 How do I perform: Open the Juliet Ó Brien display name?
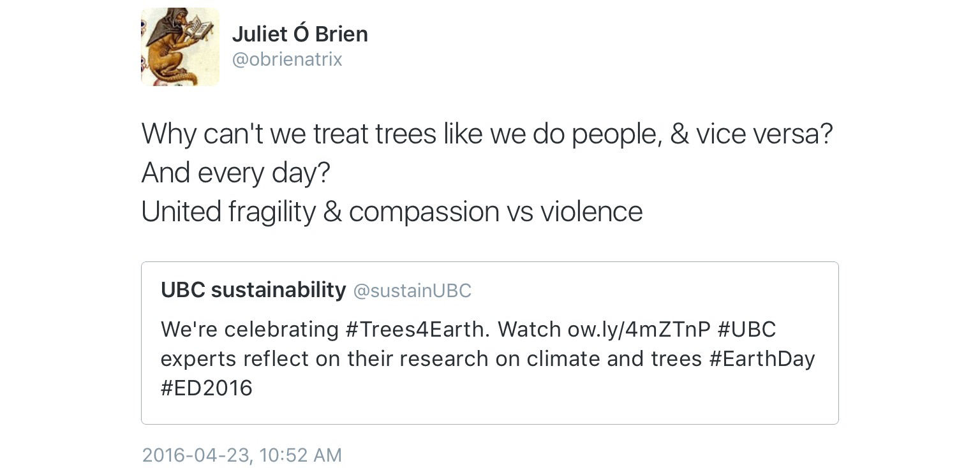[300, 34]
